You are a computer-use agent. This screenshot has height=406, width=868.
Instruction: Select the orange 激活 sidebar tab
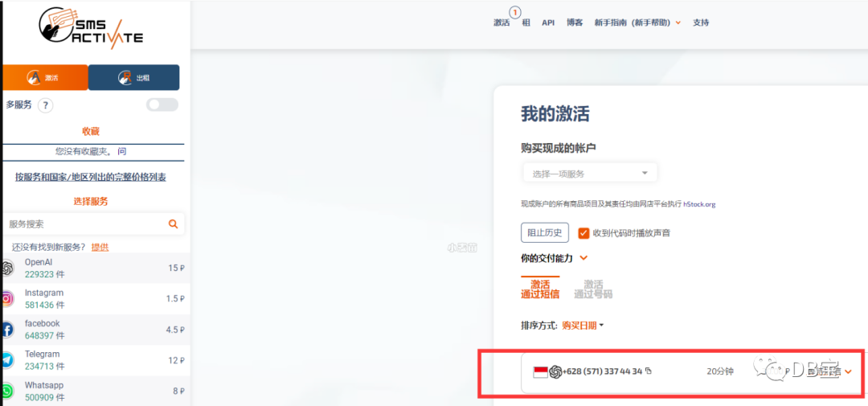pos(44,77)
